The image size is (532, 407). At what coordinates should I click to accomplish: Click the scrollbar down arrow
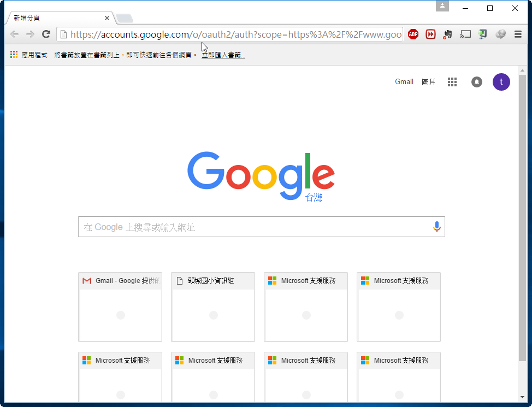pos(522,397)
